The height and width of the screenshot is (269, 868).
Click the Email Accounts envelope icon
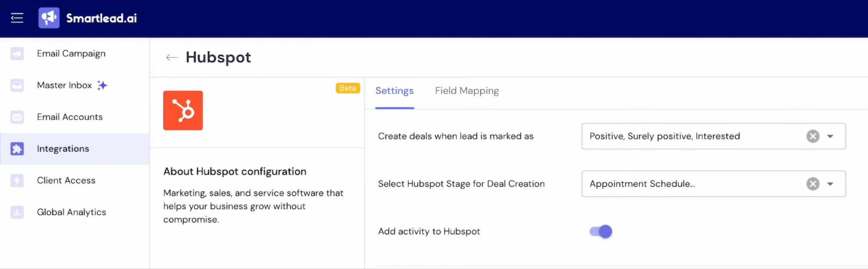pyautogui.click(x=17, y=117)
